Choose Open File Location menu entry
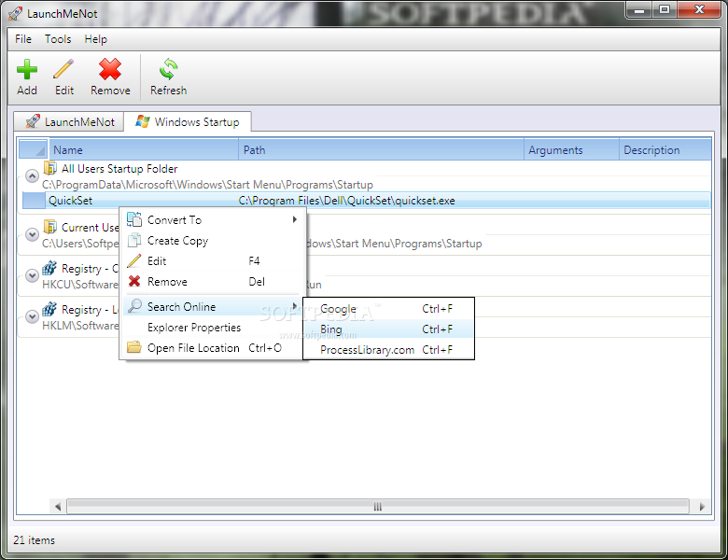 pyautogui.click(x=213, y=348)
